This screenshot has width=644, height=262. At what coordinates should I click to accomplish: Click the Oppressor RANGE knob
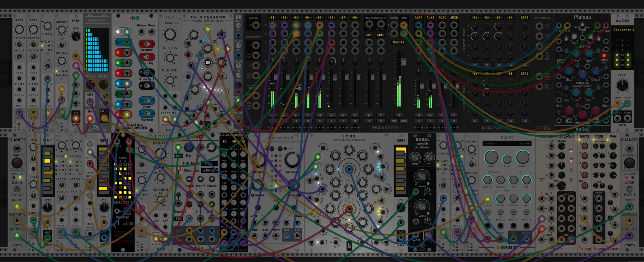pyautogui.click(x=103, y=84)
